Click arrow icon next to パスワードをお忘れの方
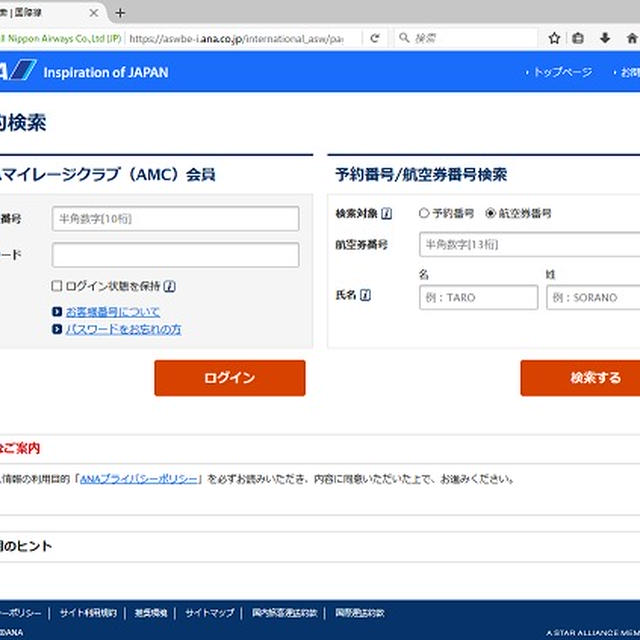640x640 pixels. coord(57,329)
